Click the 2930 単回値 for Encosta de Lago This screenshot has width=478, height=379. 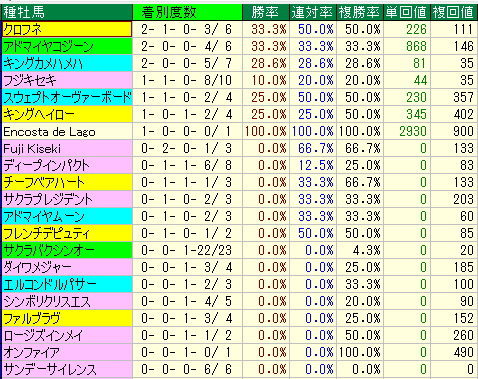click(x=413, y=131)
